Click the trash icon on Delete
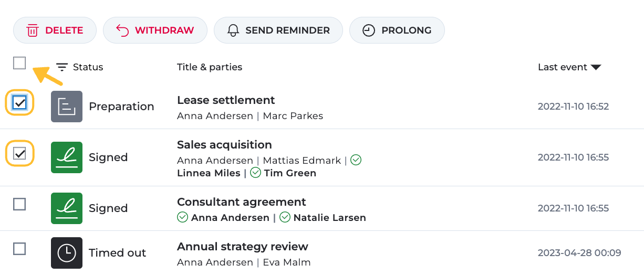 point(33,30)
